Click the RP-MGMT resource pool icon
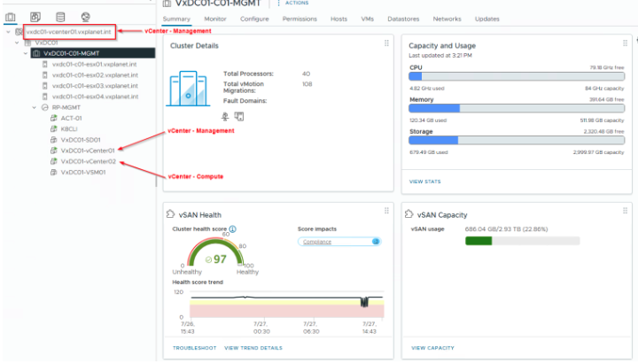The width and height of the screenshot is (638, 364). click(x=45, y=107)
